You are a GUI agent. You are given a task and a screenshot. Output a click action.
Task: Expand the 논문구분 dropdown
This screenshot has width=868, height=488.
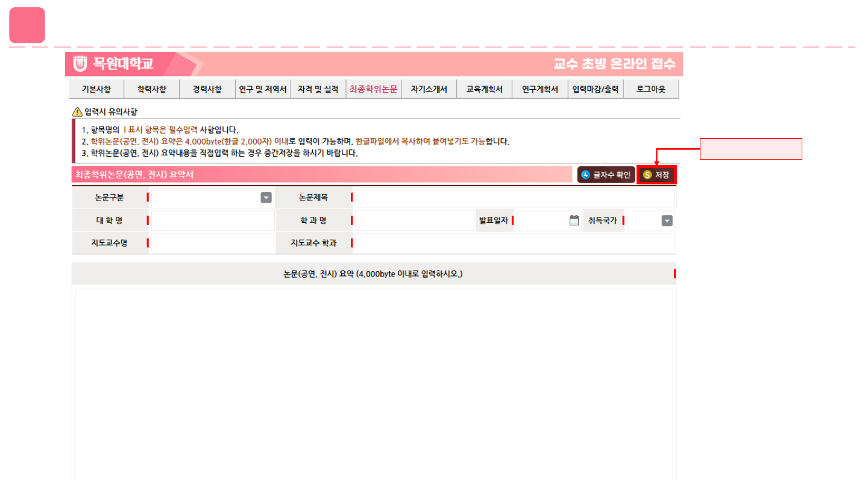(x=266, y=198)
